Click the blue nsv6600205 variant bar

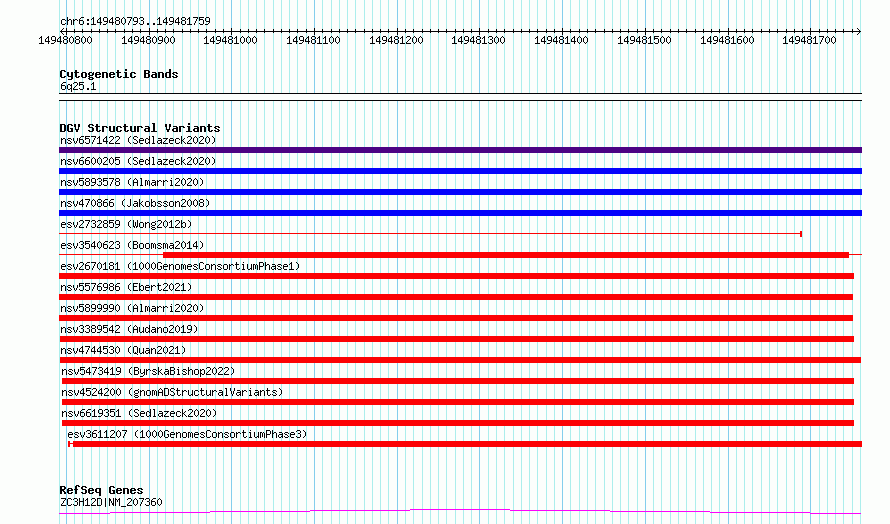(460, 171)
